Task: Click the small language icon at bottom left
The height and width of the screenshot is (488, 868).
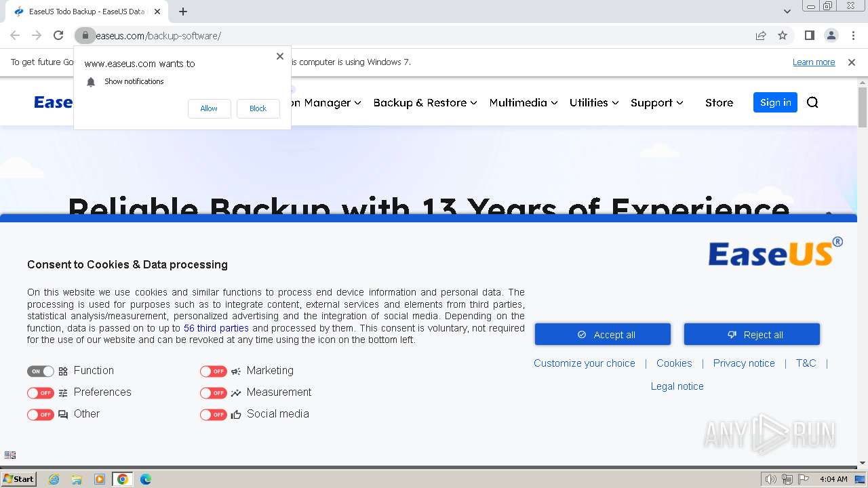Action: 10,455
